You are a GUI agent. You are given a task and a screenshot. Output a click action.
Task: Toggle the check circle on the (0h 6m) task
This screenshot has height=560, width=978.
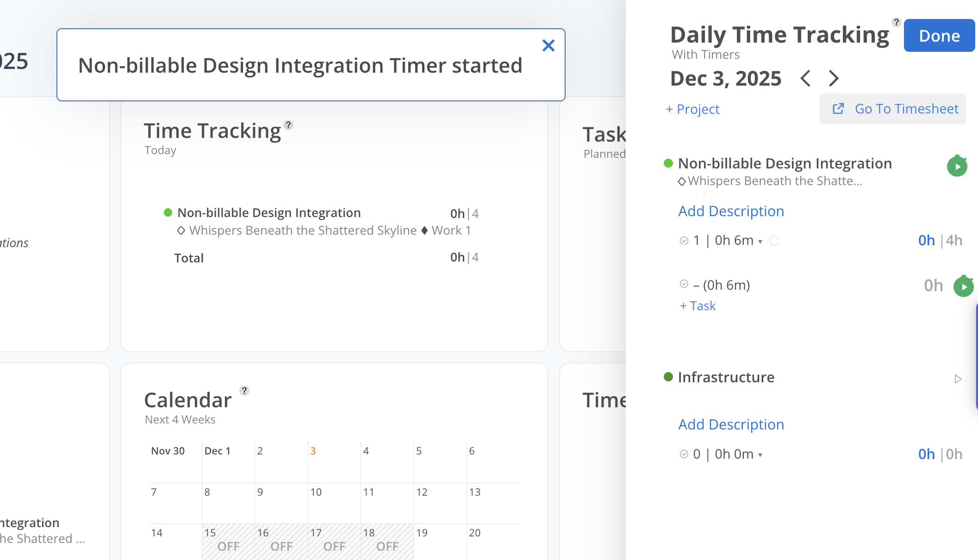pos(684,284)
